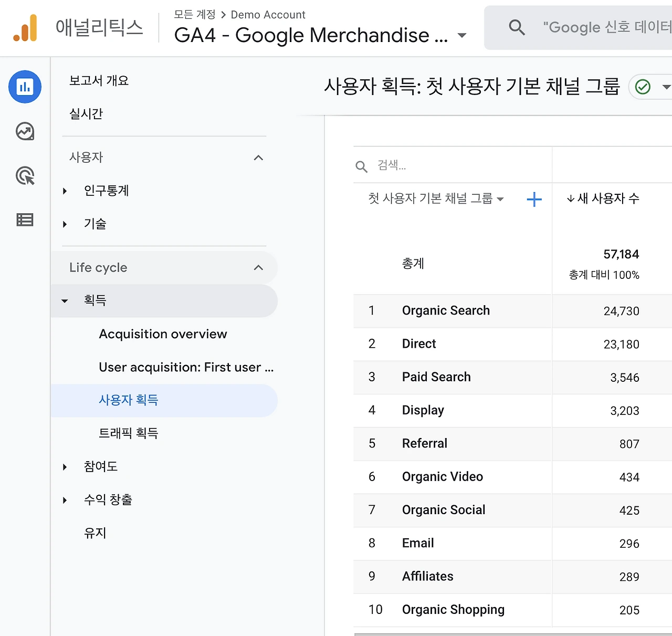Click the 모든 계정 breadcrumb link
672x636 pixels.
point(195,15)
